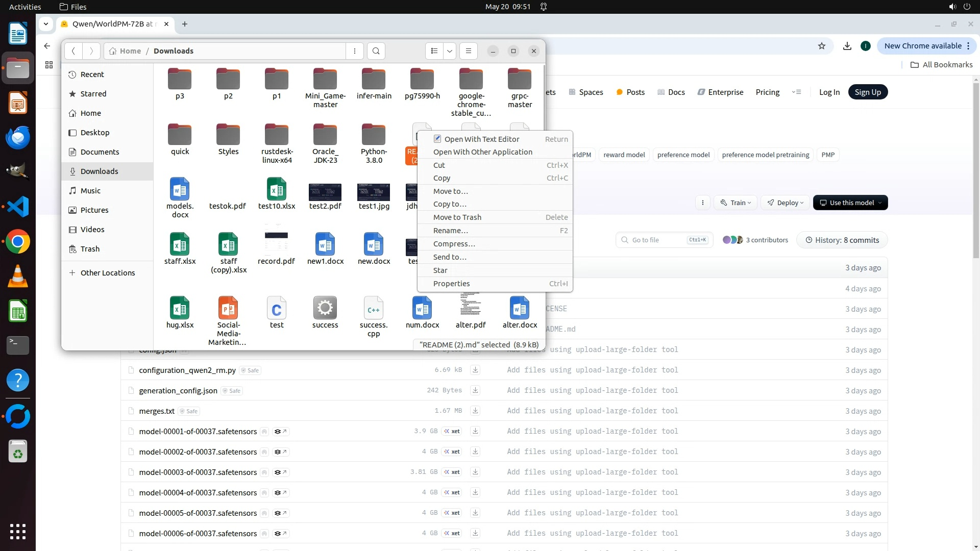Open the hug.xlsx file thumbnail

point(180,308)
